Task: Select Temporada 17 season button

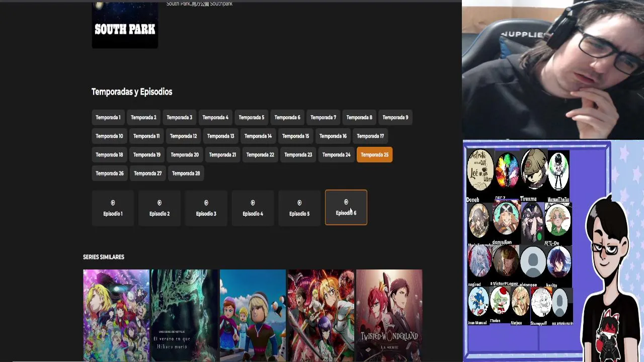Action: tap(370, 136)
